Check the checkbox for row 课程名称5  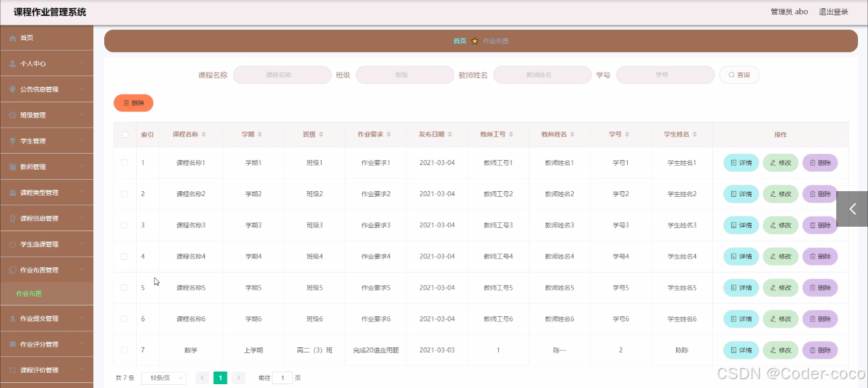coord(125,288)
